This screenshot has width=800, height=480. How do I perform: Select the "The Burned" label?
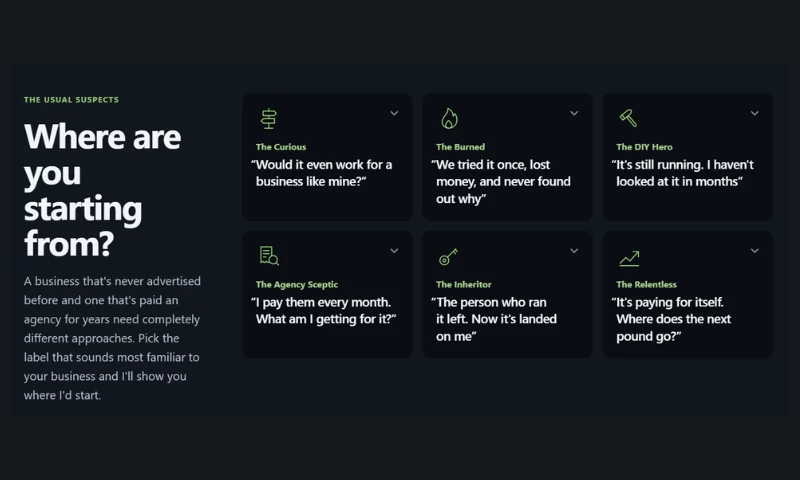(460, 147)
